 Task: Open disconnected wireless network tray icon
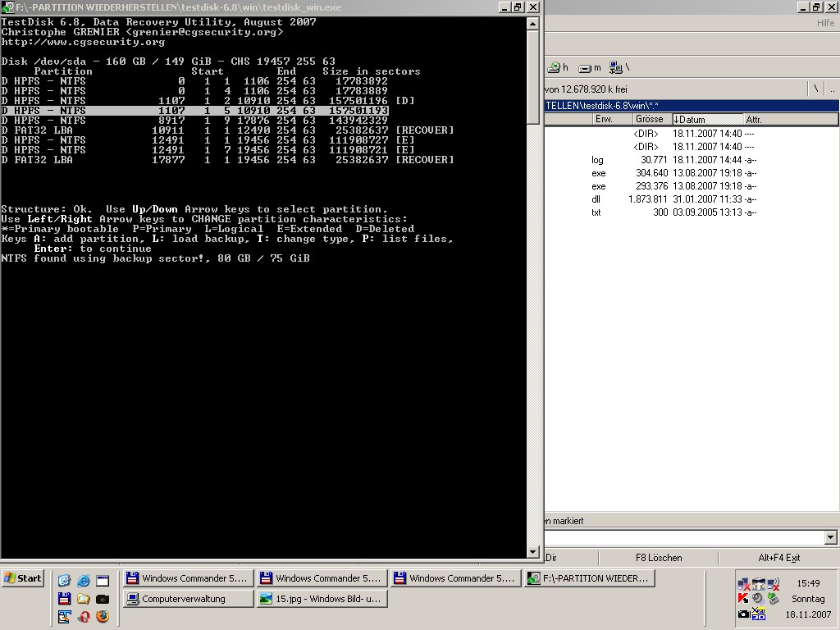(x=773, y=584)
